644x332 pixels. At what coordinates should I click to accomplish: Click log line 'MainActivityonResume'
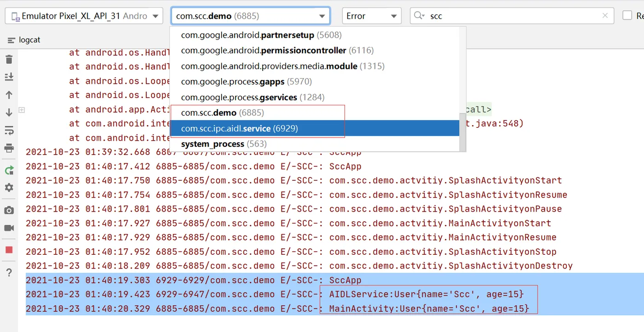tap(291, 237)
